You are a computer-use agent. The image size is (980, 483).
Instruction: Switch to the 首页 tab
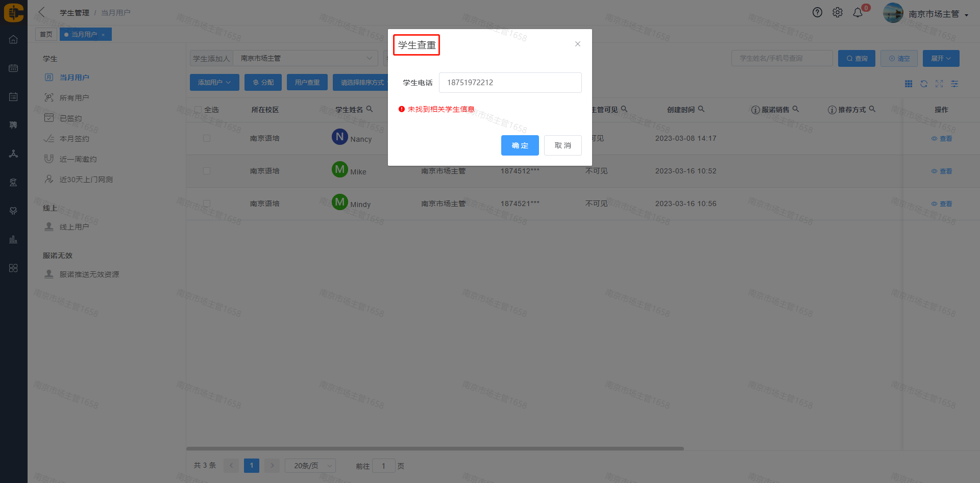click(46, 34)
